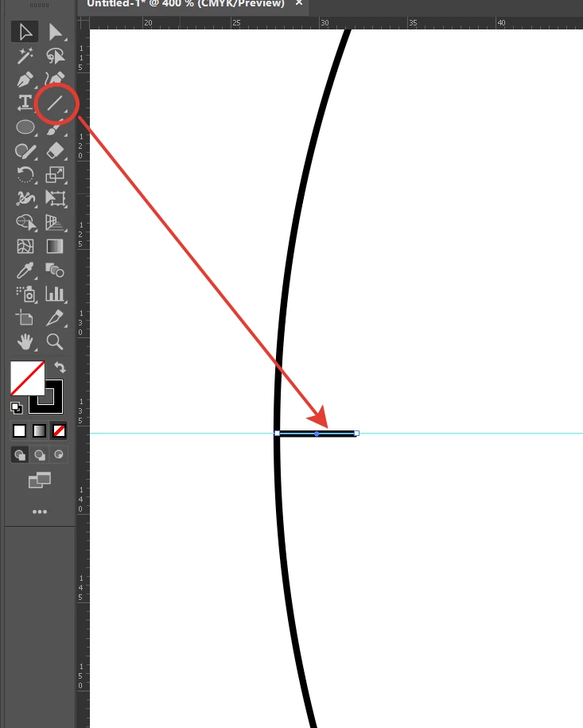Choose the Ellipse tool
This screenshot has width=583, height=728.
(25, 127)
